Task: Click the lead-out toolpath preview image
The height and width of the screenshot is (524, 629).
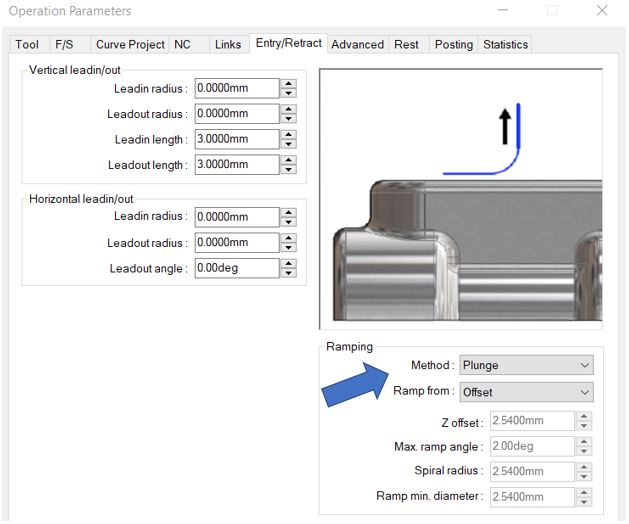Action: click(x=461, y=199)
